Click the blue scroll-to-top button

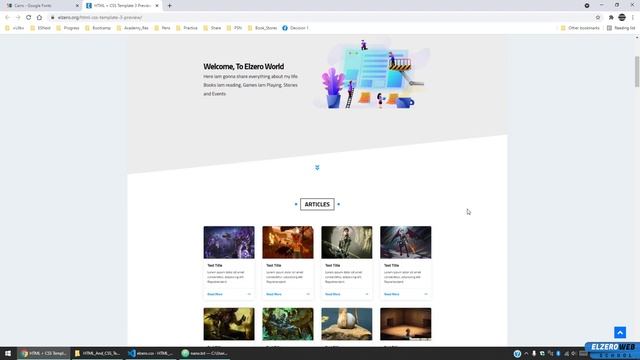click(x=620, y=333)
